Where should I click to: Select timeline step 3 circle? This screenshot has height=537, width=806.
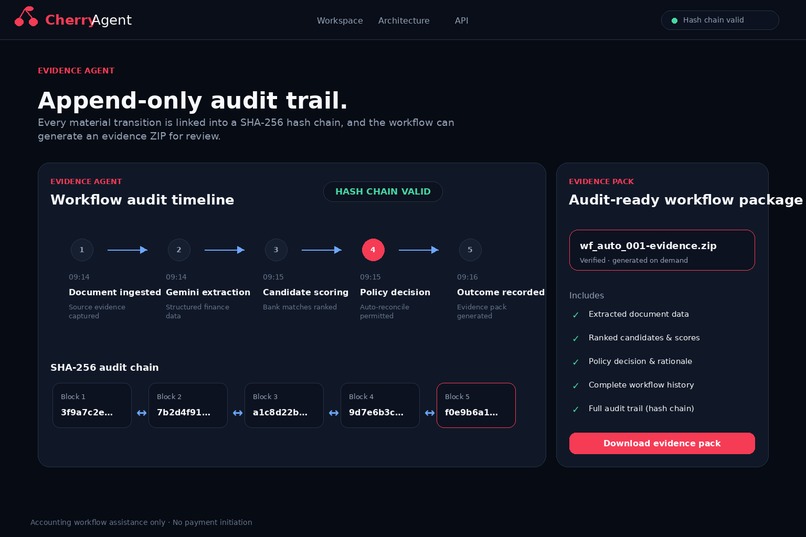pyautogui.click(x=276, y=250)
